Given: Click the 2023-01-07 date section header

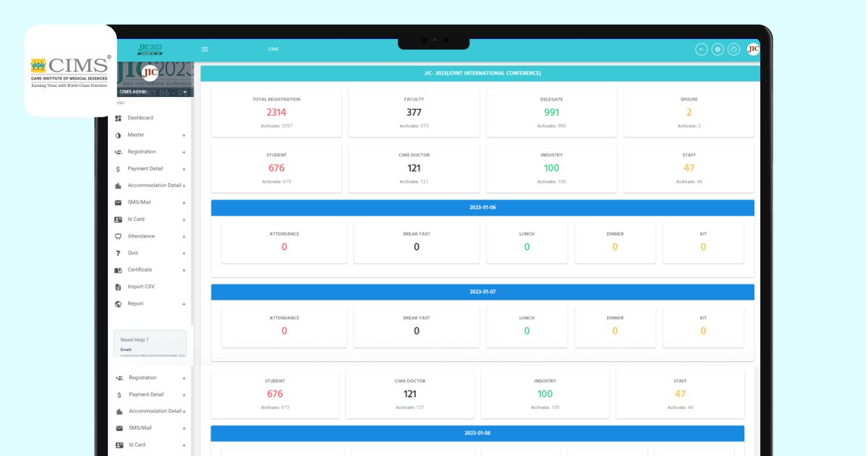Looking at the screenshot, I should tap(482, 292).
